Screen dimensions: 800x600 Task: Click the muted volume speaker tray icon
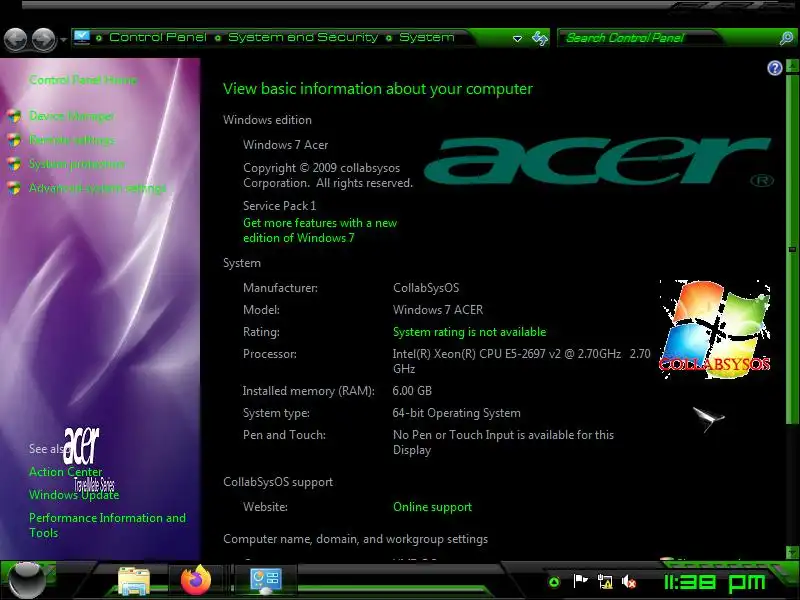point(629,582)
